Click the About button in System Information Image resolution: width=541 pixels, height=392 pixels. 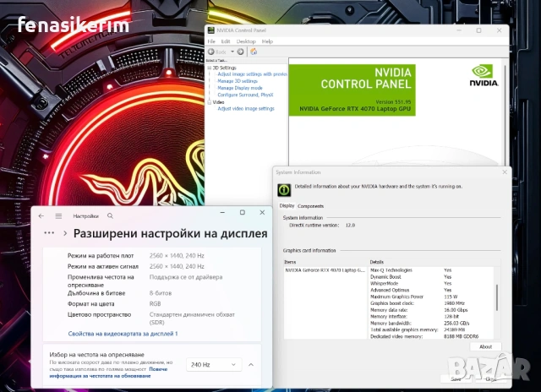click(x=485, y=346)
